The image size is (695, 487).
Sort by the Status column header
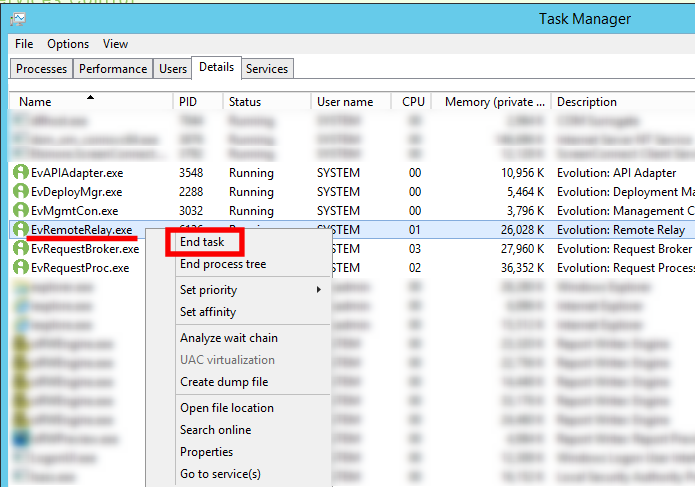pyautogui.click(x=266, y=101)
